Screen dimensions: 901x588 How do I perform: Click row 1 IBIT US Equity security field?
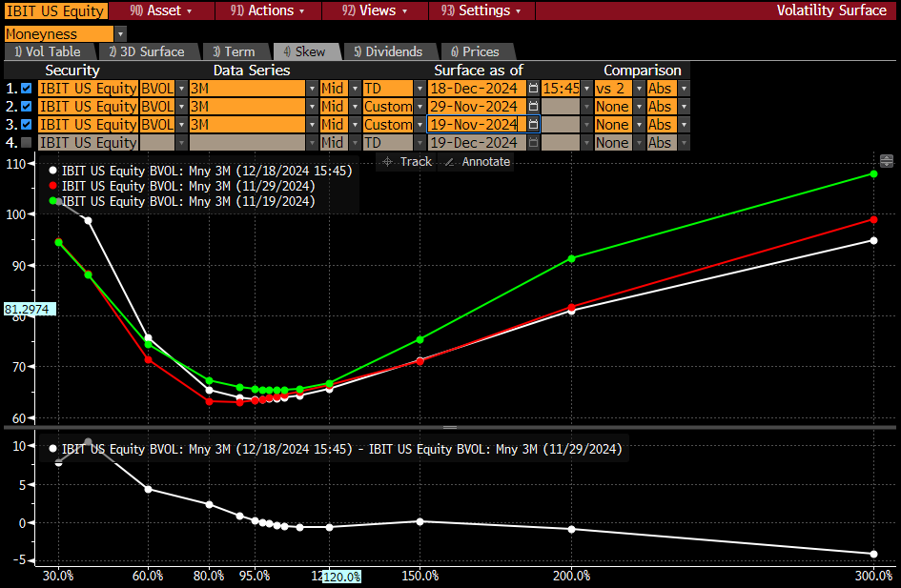click(x=88, y=89)
